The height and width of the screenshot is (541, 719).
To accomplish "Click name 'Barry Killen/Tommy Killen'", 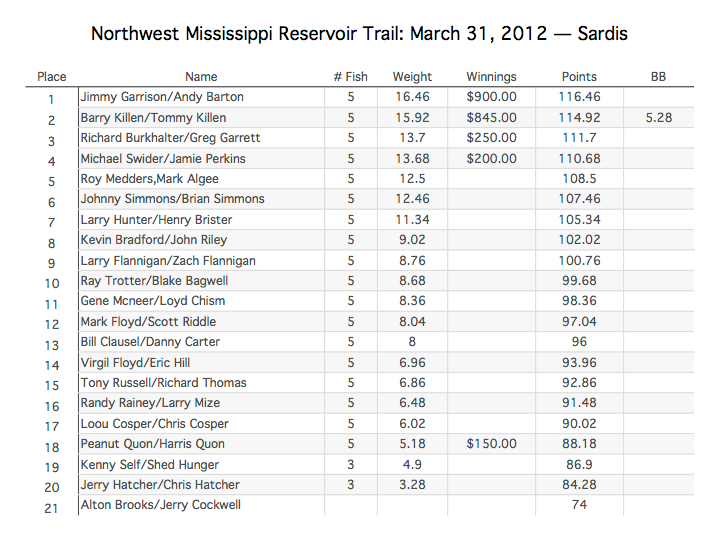I will (154, 118).
